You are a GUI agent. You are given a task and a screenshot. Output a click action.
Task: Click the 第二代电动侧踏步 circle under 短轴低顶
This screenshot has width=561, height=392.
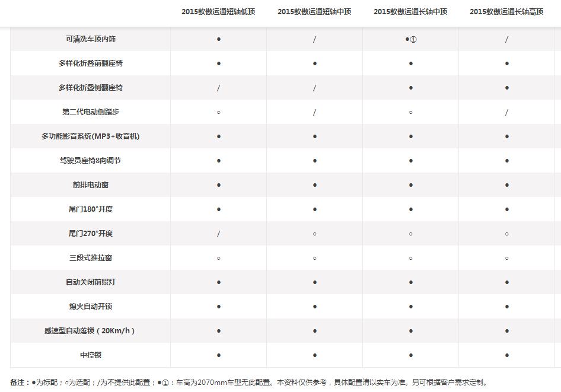pos(219,112)
